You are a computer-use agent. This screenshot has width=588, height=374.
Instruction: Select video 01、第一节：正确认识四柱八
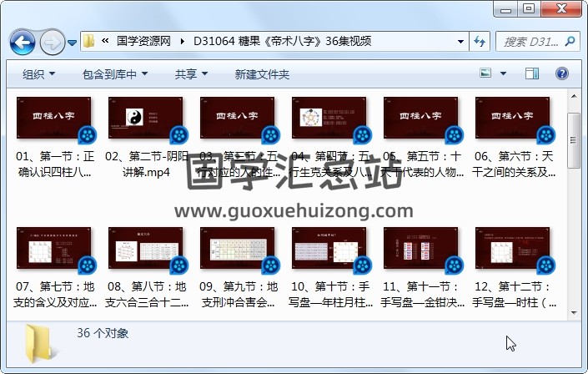pos(55,137)
